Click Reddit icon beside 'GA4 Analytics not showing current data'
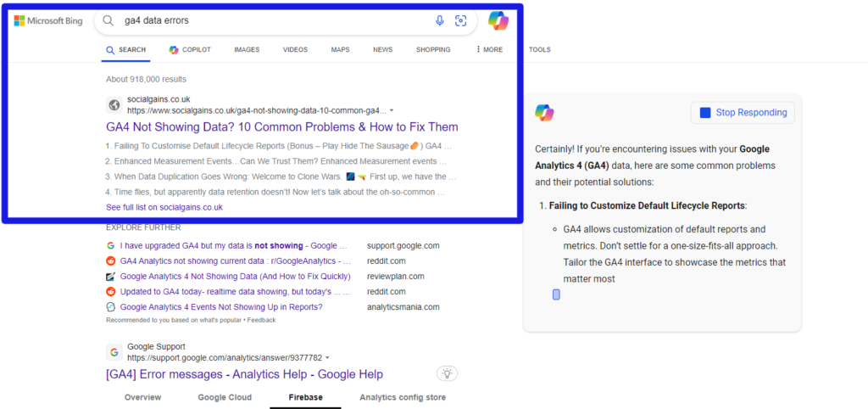 tap(111, 261)
